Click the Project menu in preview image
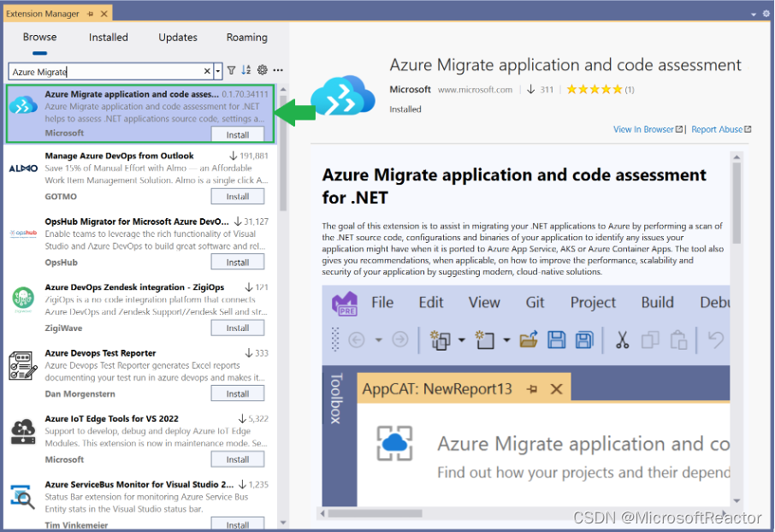775x532 pixels. click(x=593, y=302)
